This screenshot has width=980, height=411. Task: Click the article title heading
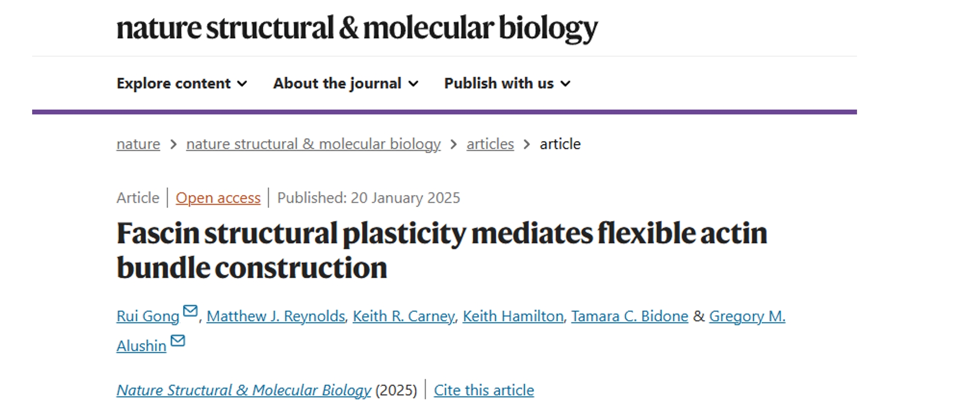coord(442,250)
